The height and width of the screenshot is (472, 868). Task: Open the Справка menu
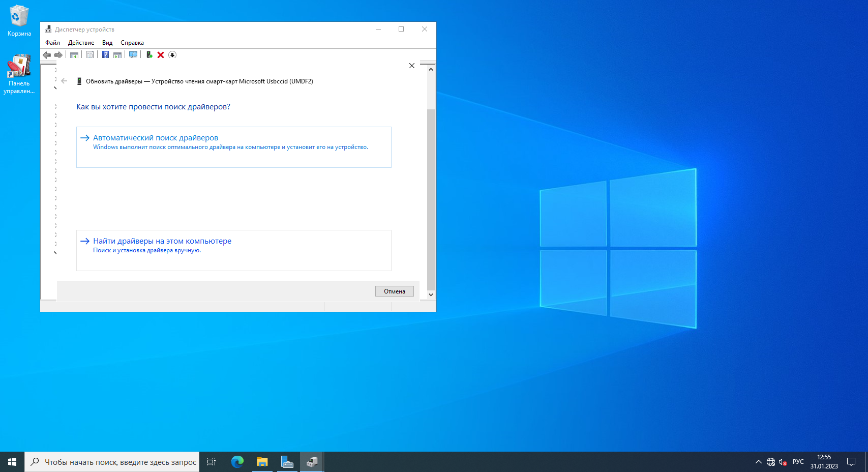[x=132, y=43]
